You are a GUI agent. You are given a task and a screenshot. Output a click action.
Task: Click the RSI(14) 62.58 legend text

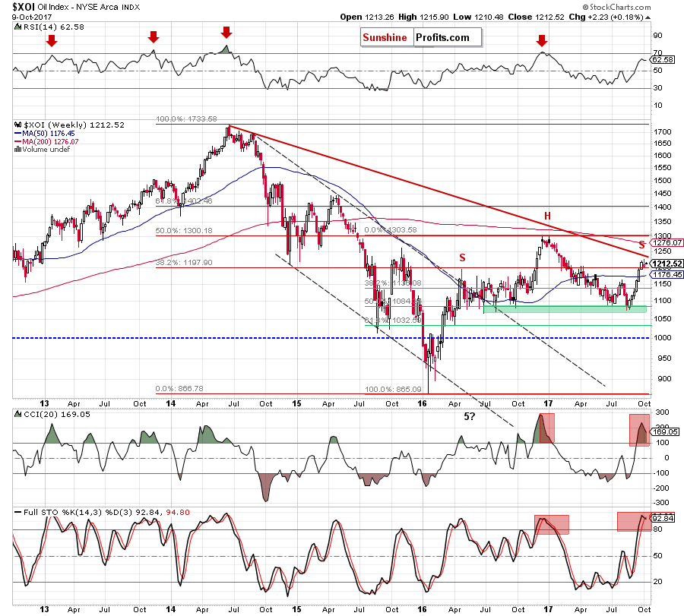pyautogui.click(x=54, y=27)
